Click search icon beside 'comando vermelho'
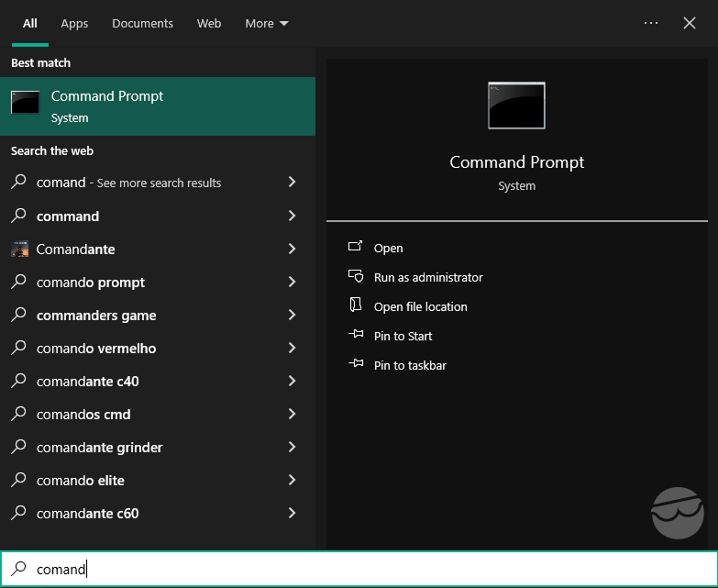 pyautogui.click(x=18, y=347)
